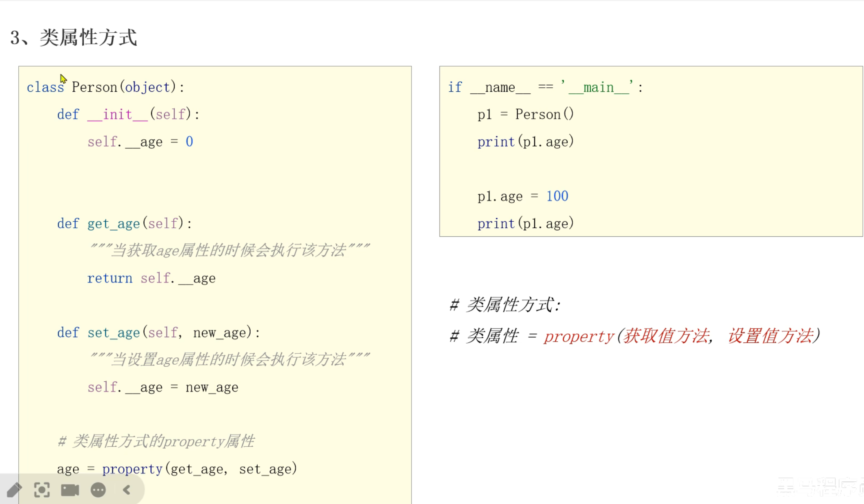Click the "age = property(get_age, set_age)" line
Viewport: 864px width, 504px height.
point(177,469)
